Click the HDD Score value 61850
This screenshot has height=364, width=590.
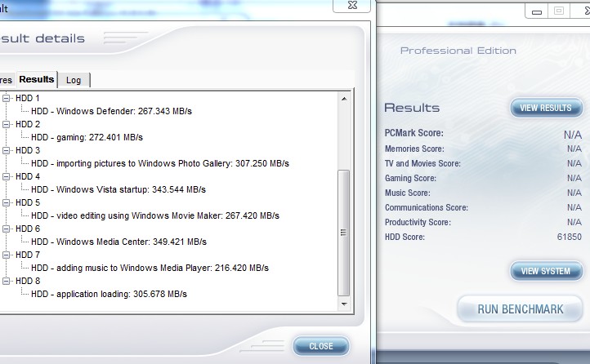point(570,237)
